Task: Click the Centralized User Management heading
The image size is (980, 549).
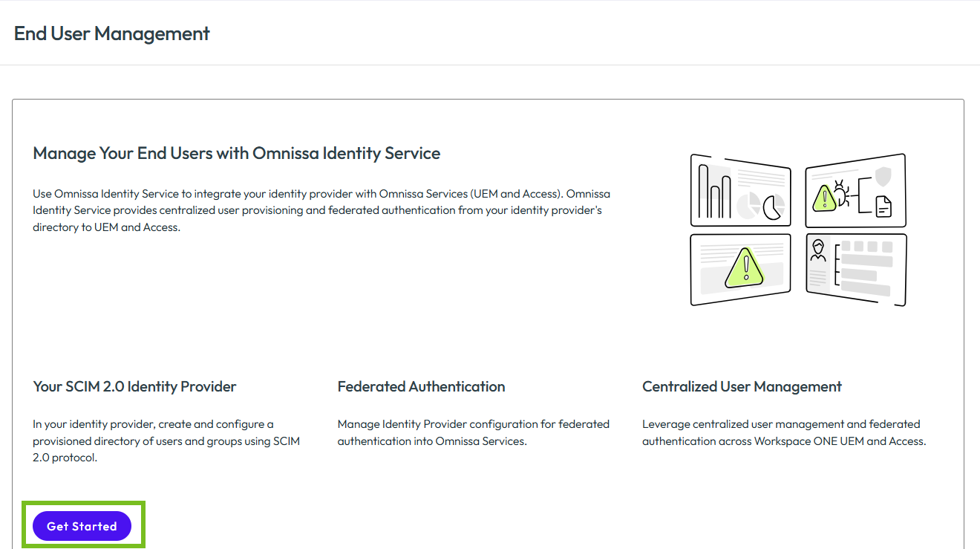Action: pos(742,386)
